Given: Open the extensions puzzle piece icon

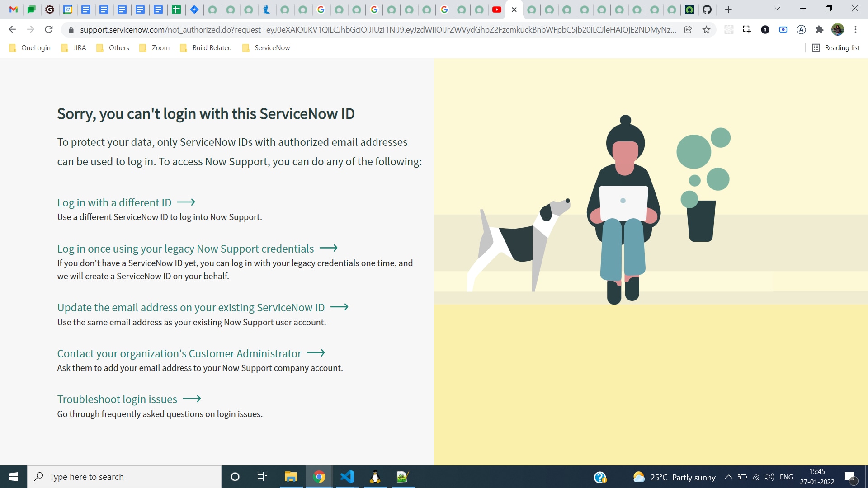Looking at the screenshot, I should point(819,29).
